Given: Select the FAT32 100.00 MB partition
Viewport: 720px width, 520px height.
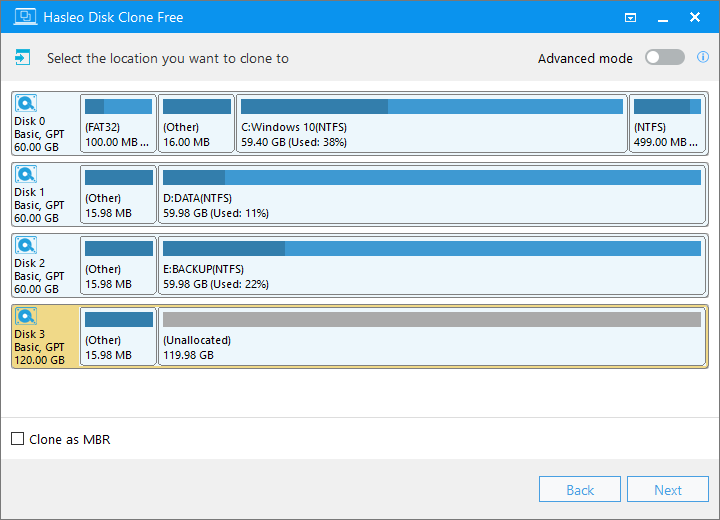Looking at the screenshot, I should pyautogui.click(x=118, y=124).
